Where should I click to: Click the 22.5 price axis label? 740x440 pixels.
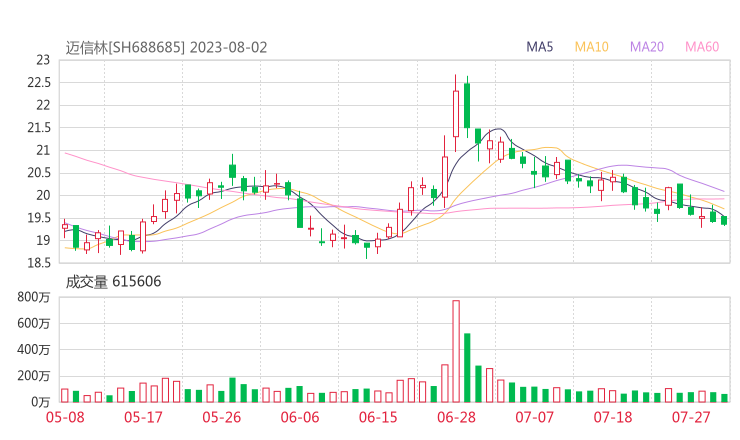[39, 83]
